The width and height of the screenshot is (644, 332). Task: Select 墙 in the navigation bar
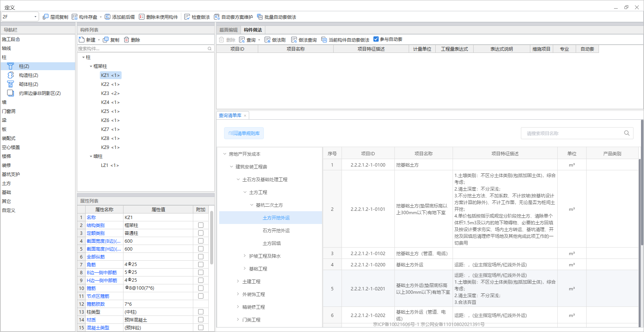click(x=4, y=102)
